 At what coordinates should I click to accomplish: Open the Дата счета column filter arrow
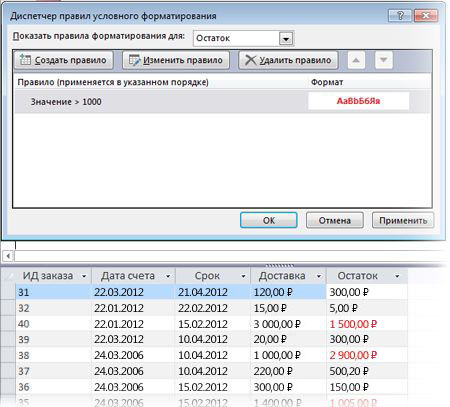point(168,276)
